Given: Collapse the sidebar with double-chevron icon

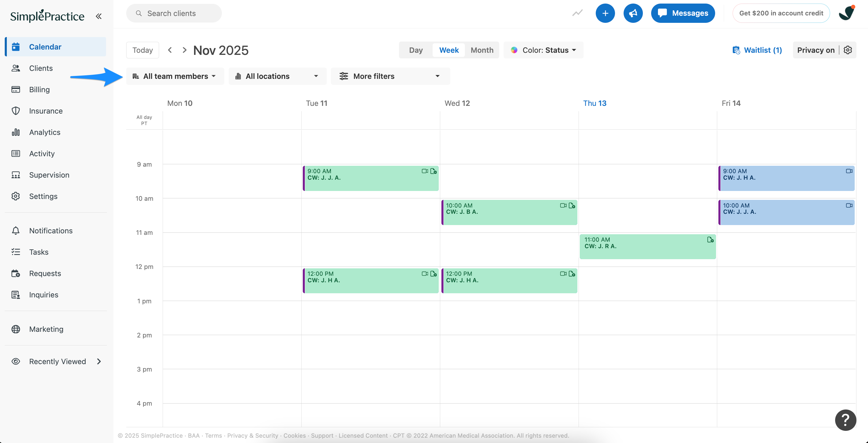Looking at the screenshot, I should click(98, 16).
